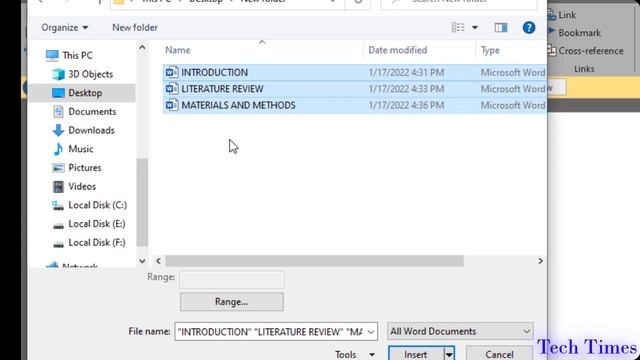
Task: Toggle the preview pane icon
Action: click(501, 27)
